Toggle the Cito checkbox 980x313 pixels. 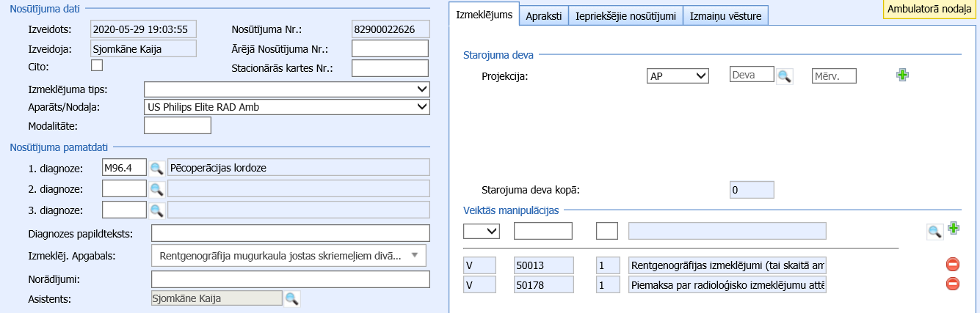tap(97, 66)
